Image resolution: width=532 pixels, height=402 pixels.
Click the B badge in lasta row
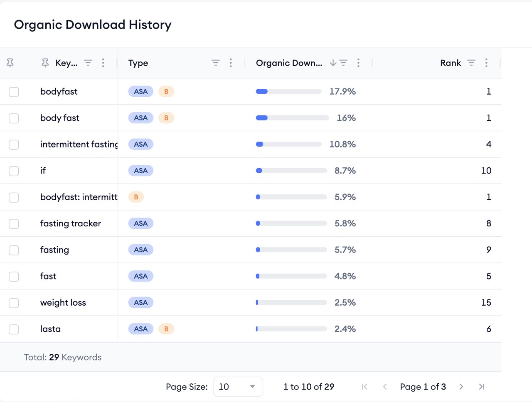166,329
